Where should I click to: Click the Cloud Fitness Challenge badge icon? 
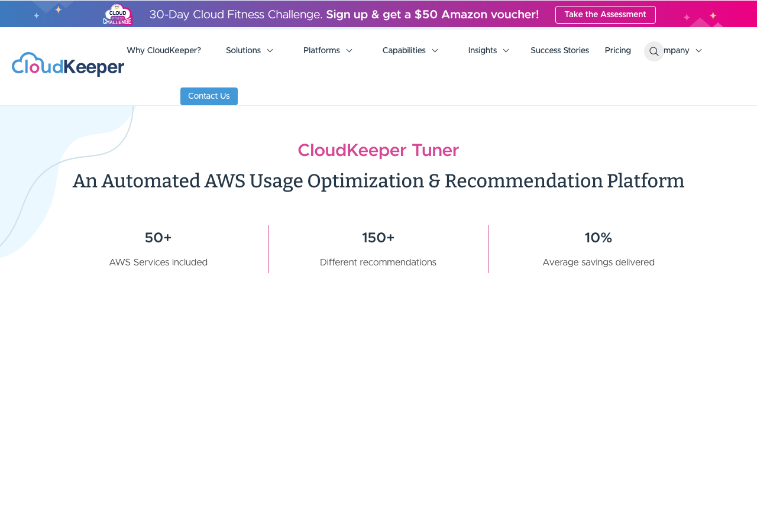click(117, 14)
